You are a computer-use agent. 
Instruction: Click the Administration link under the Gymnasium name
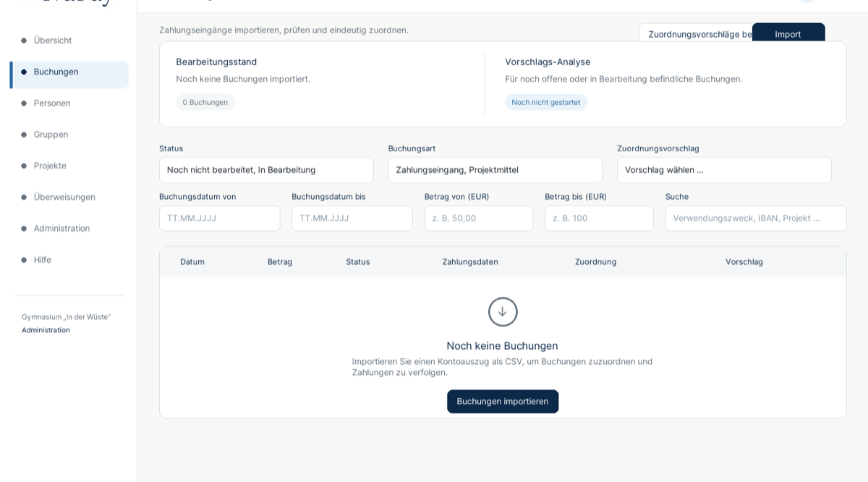(x=46, y=330)
